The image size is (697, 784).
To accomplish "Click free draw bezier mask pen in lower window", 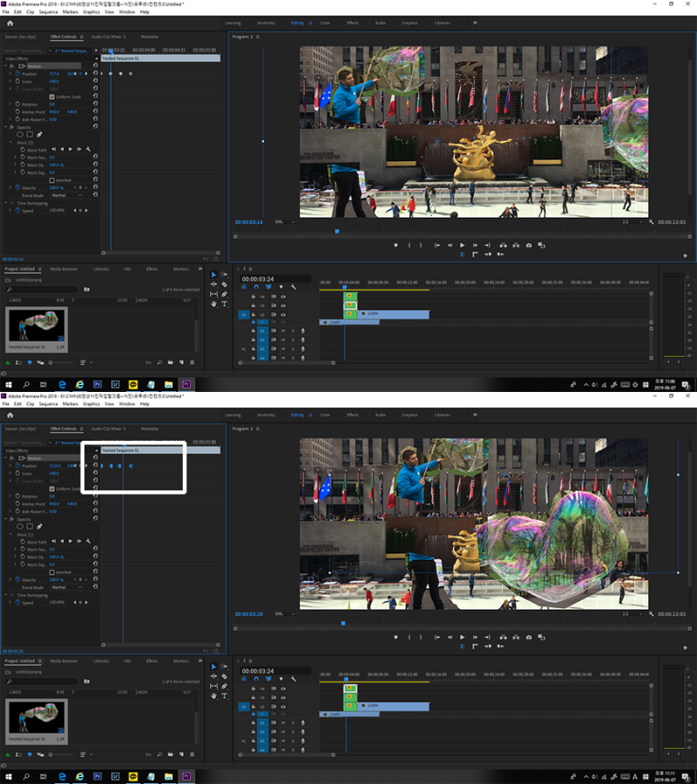I will [x=39, y=526].
